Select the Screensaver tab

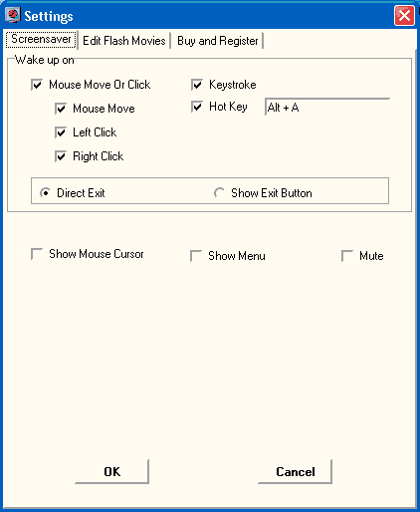pyautogui.click(x=41, y=39)
